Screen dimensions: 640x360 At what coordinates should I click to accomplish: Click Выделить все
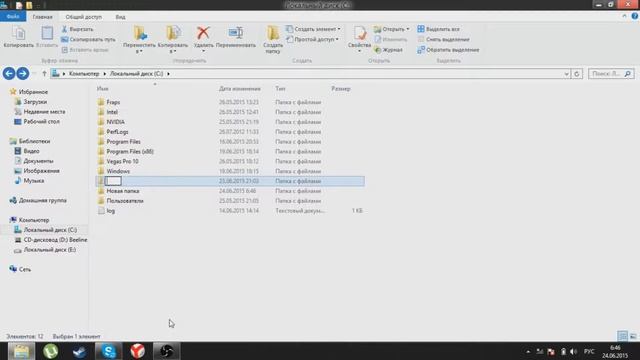point(438,29)
